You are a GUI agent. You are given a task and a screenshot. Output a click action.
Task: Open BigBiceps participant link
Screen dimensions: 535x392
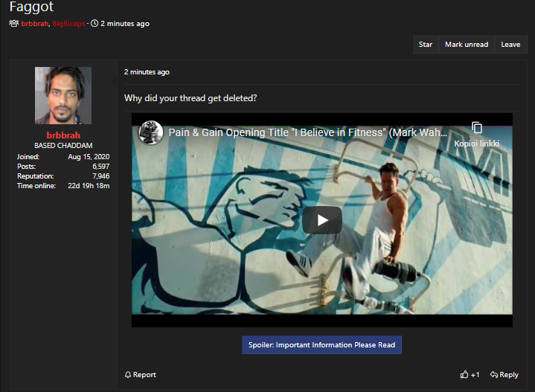click(69, 24)
